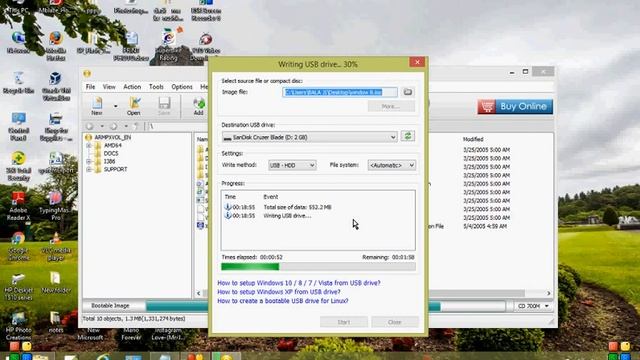Screen dimensions: 640x360
Task: Open the Mozilla Firefox desktop icon
Action: coord(56,46)
